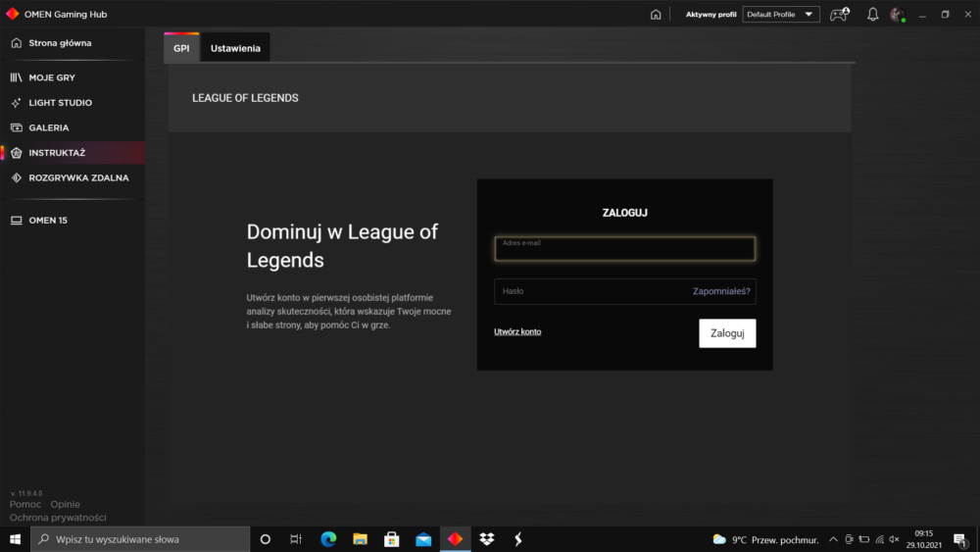
Task: Switch to the Ustawienia tab
Action: coord(235,48)
